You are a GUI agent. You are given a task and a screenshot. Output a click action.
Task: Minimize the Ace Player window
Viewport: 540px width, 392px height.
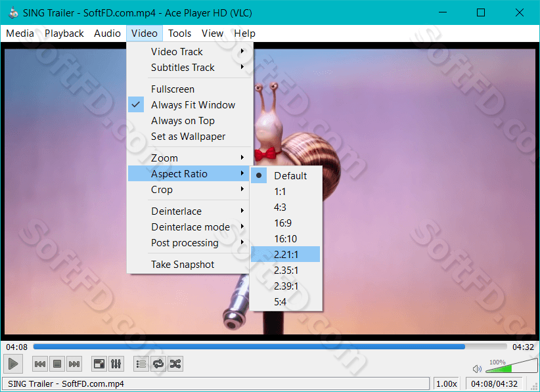(x=443, y=12)
